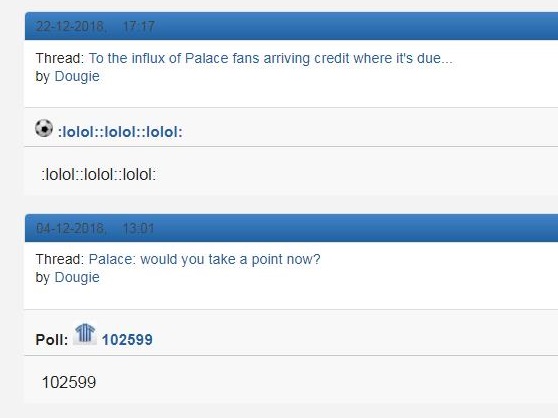Open Dougie's profile in the 04-12-2018 result

pos(77,277)
